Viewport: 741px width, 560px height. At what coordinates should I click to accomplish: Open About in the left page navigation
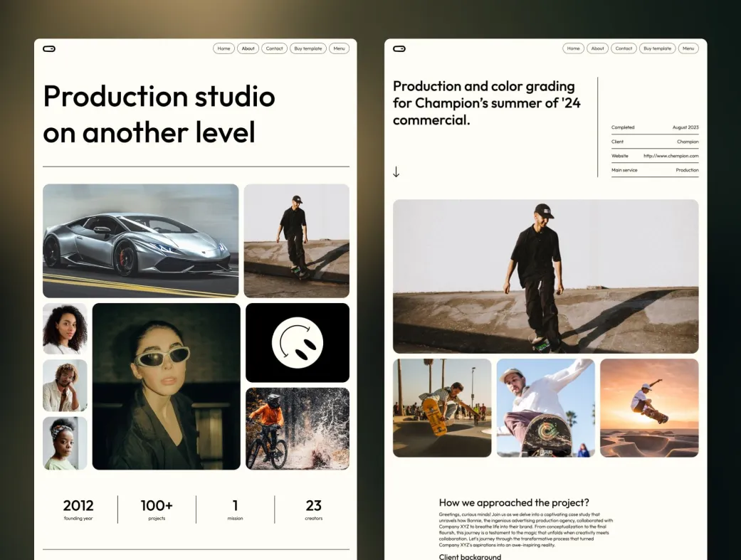pyautogui.click(x=248, y=48)
